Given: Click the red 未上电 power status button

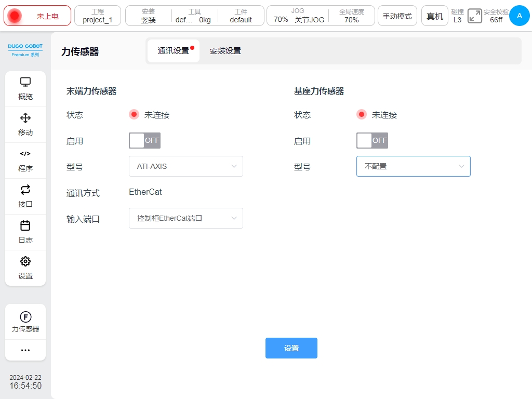Looking at the screenshot, I should (x=37, y=16).
